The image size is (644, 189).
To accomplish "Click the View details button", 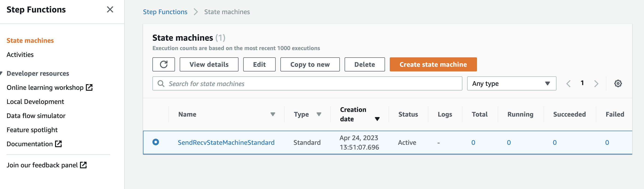I will coord(209,64).
